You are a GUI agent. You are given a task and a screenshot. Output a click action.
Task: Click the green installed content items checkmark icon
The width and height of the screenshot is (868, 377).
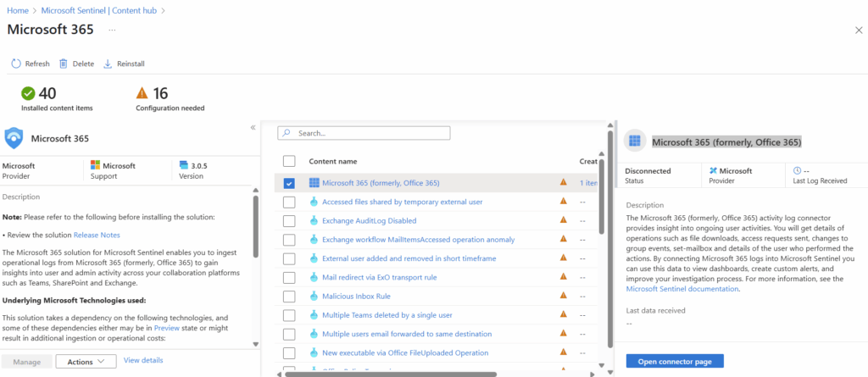click(x=28, y=93)
